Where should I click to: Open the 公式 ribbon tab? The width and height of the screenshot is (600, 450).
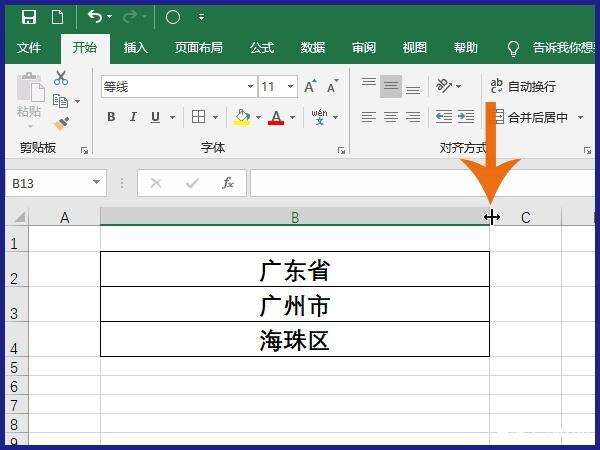(x=262, y=48)
